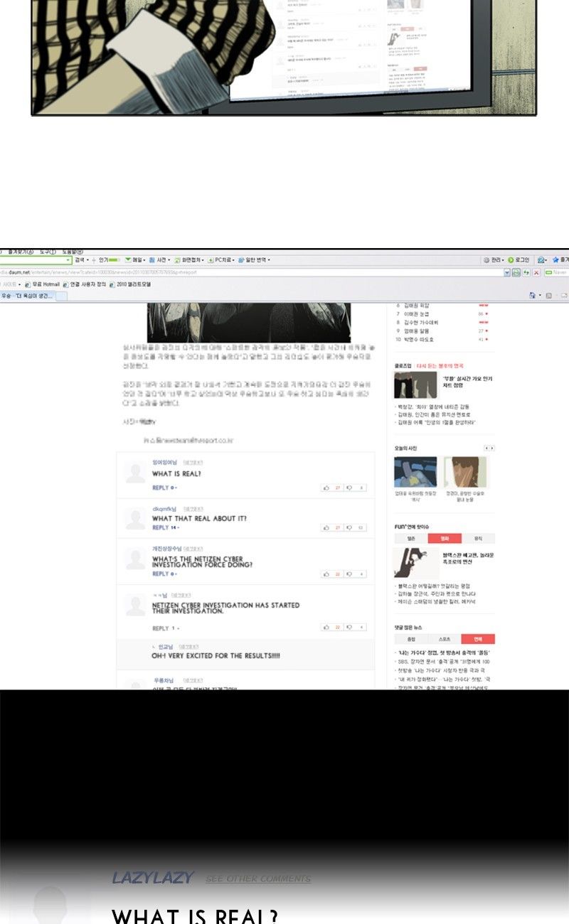
Task: Like the 'WHAT THAT REAL ABOUT IT?' comment
Action: [x=326, y=527]
